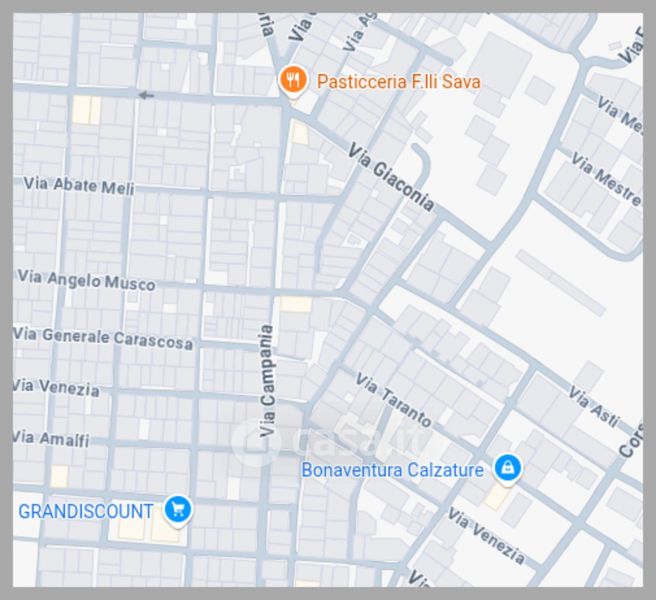This screenshot has width=656, height=600.
Task: Open the Pasticceria F.lli Sava label
Action: tap(398, 82)
